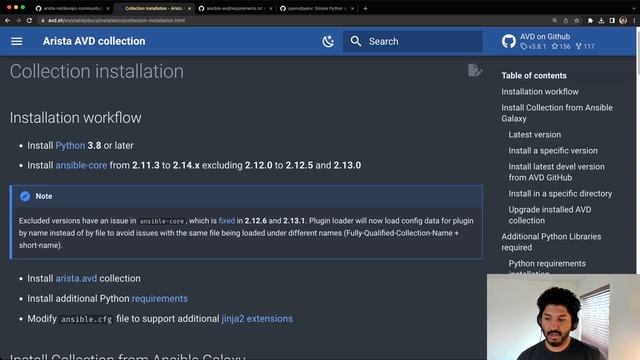Click the v3.8.1 version tag
The height and width of the screenshot is (360, 640).
click(533, 47)
